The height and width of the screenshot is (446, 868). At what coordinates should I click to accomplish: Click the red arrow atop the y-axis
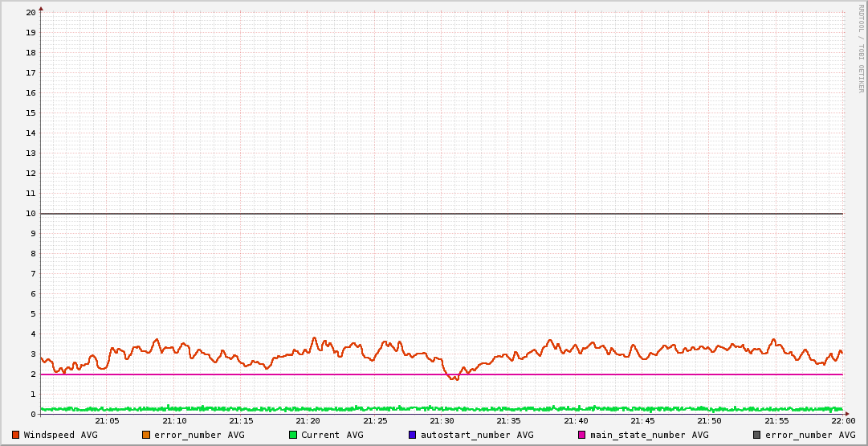click(x=41, y=8)
